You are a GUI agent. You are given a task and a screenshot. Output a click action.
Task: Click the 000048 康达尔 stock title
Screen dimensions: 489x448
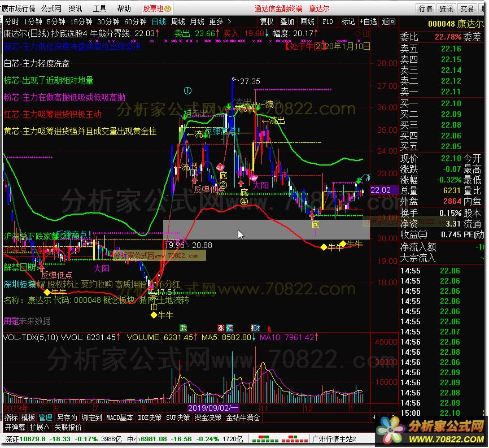(456, 24)
